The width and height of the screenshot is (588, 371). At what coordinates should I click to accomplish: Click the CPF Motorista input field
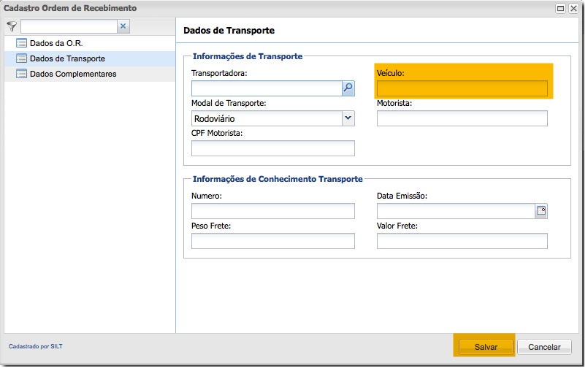(x=272, y=148)
